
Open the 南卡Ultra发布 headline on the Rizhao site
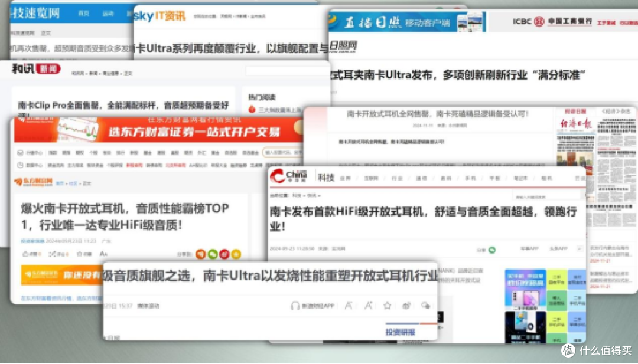pyautogui.click(x=458, y=75)
